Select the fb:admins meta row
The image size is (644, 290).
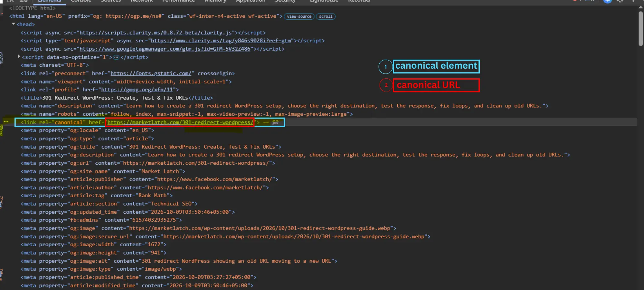click(x=101, y=220)
